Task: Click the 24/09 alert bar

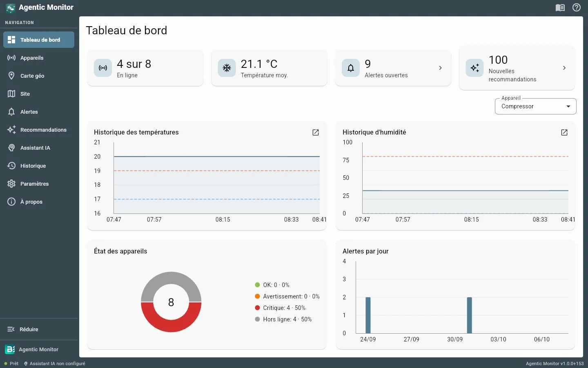Action: pos(368,315)
